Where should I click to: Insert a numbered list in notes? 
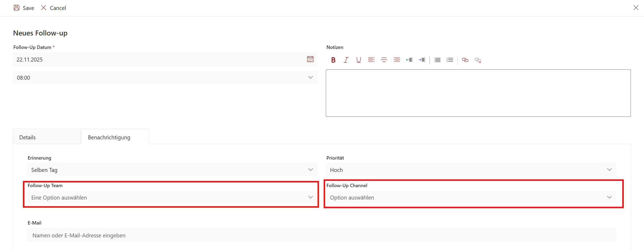pos(450,60)
